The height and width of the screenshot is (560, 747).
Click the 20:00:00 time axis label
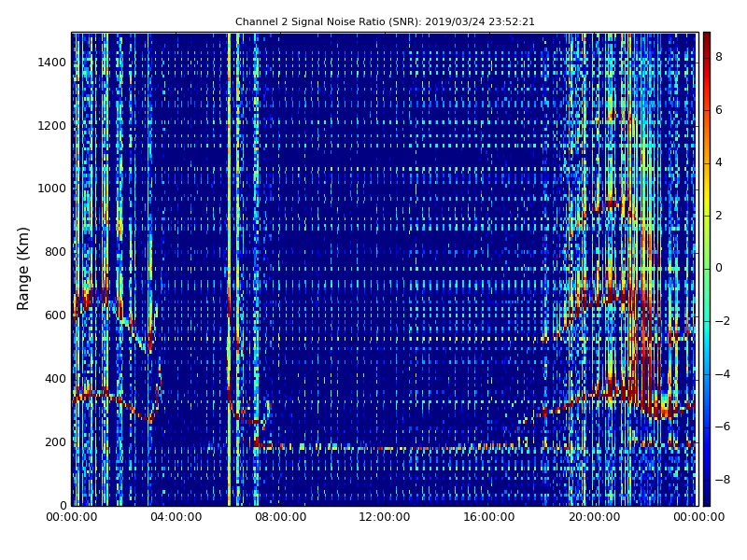click(x=594, y=517)
